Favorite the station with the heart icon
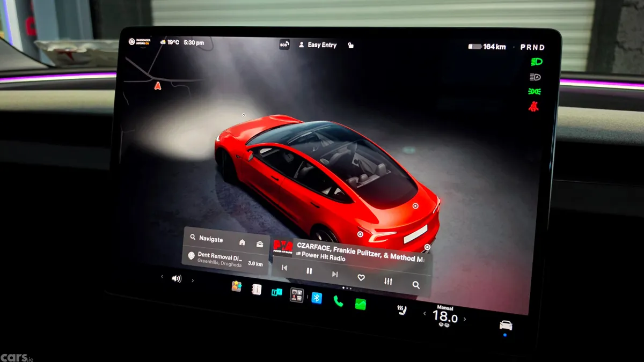 pyautogui.click(x=361, y=278)
